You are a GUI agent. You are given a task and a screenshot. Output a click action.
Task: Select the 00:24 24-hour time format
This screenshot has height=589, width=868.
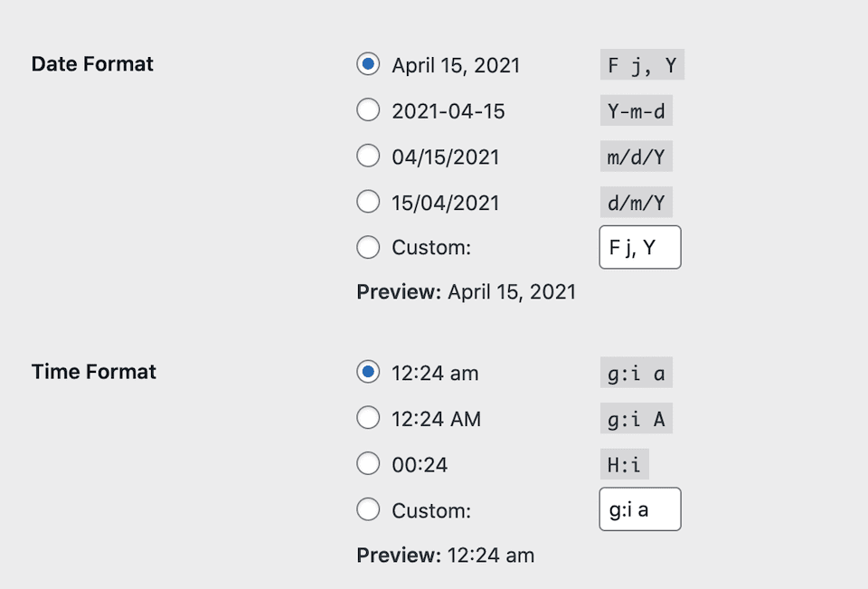(368, 463)
